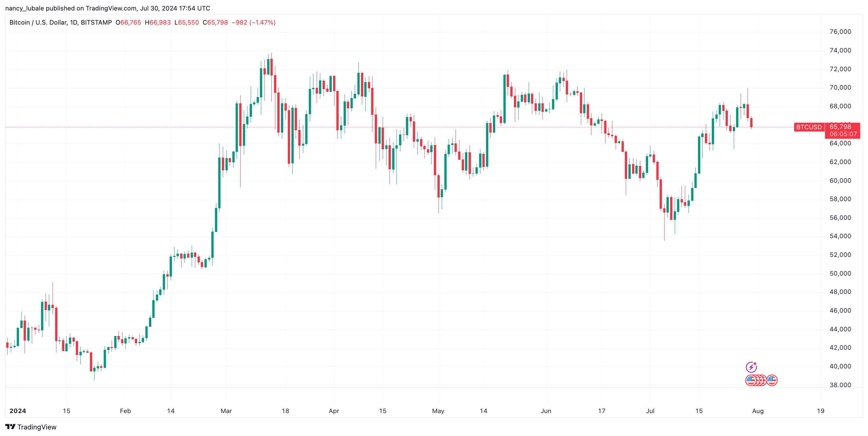Screen dimensions: 868x436
Task: Select the Jul date label on time axis
Action: click(x=650, y=411)
